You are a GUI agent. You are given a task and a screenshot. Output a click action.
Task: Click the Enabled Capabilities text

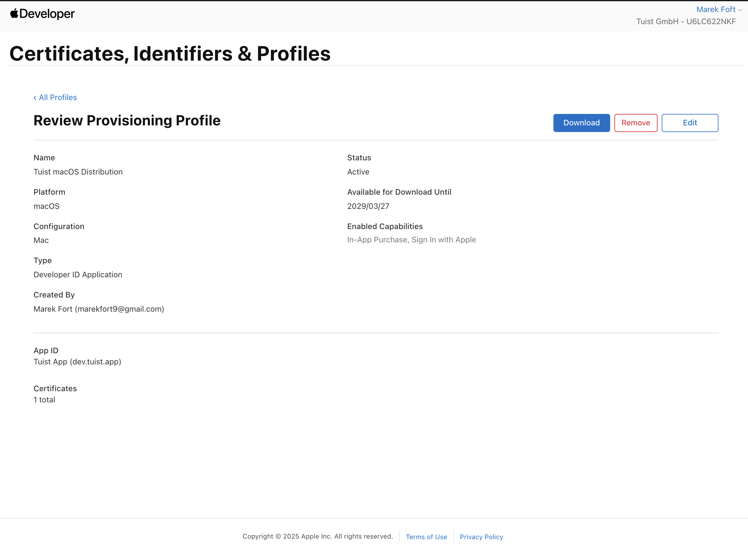(385, 226)
